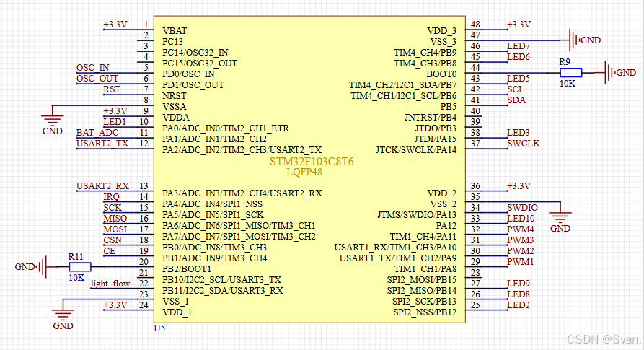This screenshot has width=644, height=350.
Task: Click the +3.3V label at pin 48
Action: tap(519, 25)
